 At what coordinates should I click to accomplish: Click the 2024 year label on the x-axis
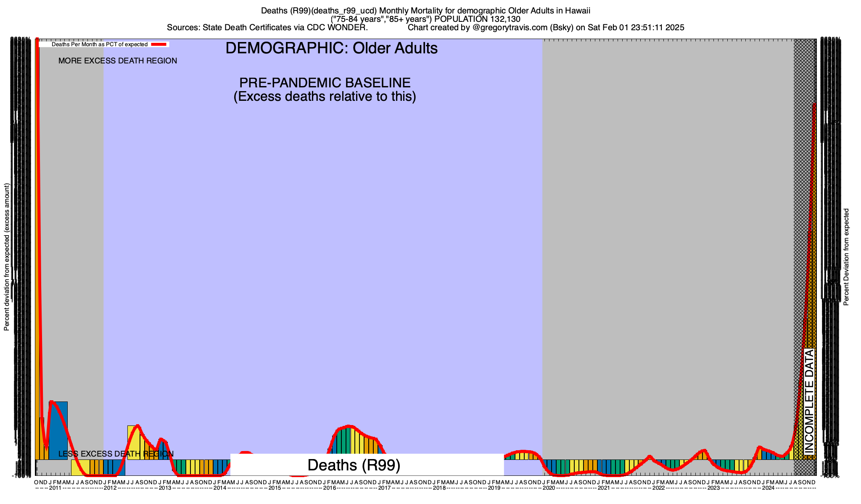pos(769,488)
